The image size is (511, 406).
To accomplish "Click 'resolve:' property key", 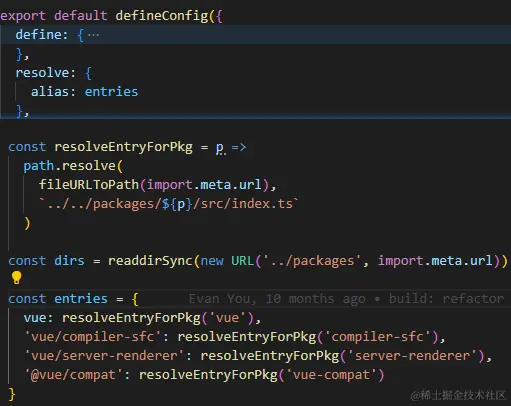I will tap(46, 73).
